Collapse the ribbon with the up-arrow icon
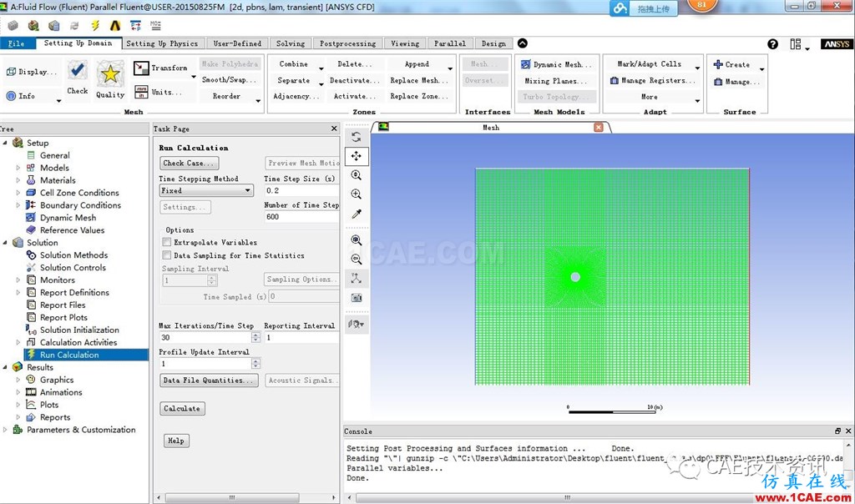 523,43
